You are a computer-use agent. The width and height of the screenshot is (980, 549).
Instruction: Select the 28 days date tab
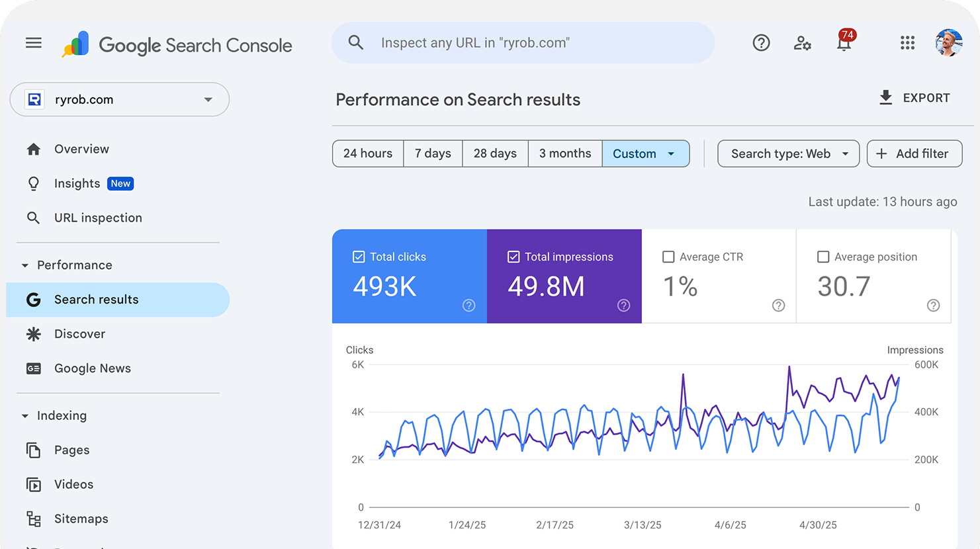tap(495, 153)
